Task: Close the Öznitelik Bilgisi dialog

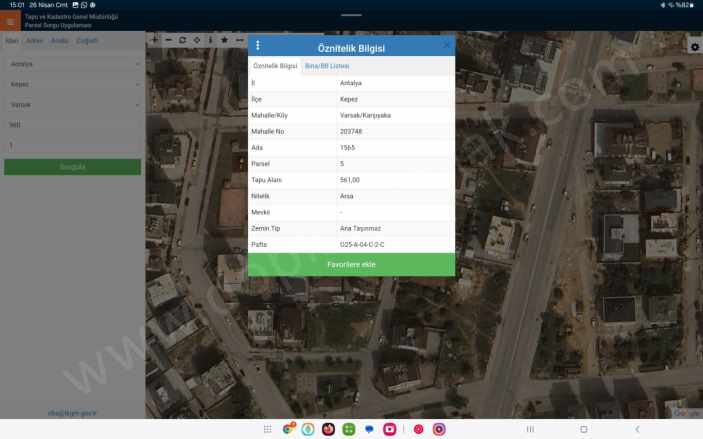Action: pyautogui.click(x=446, y=46)
